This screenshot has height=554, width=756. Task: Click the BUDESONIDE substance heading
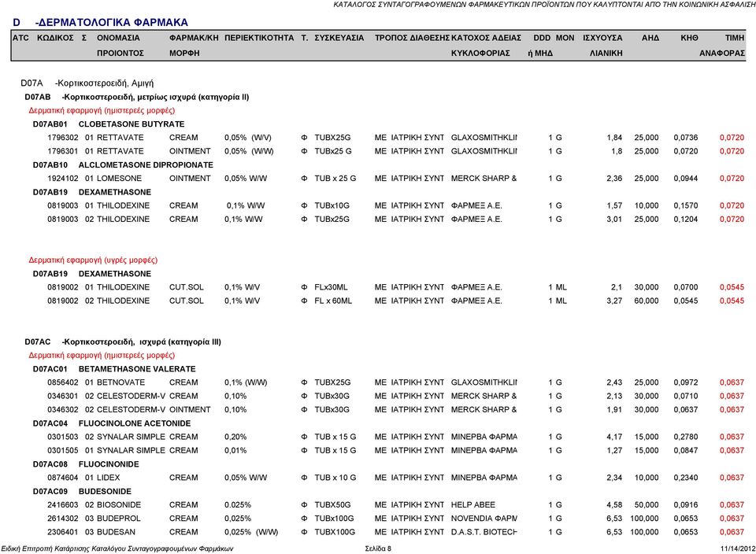[x=105, y=491]
